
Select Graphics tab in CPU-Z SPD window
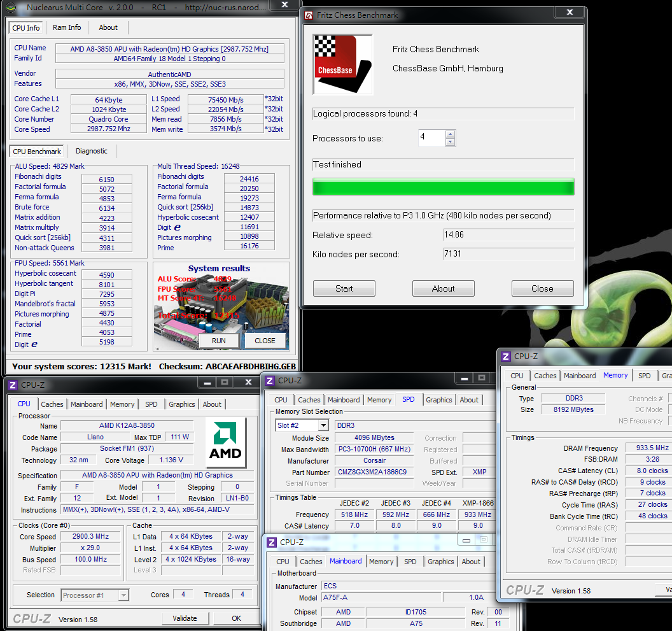[x=439, y=400]
